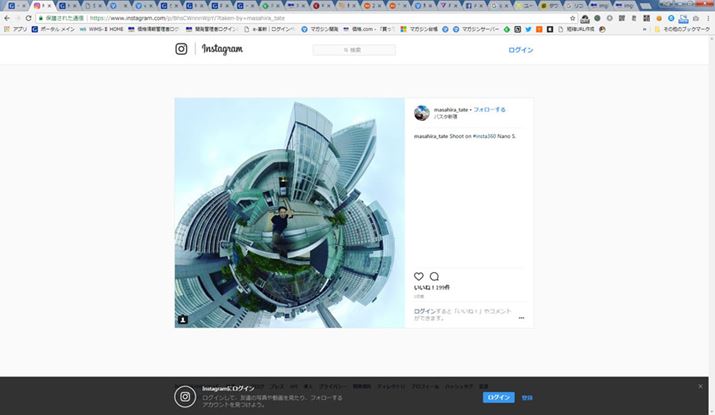Click the blue ログイン button in bottom banner
715x415 pixels.
(x=498, y=397)
